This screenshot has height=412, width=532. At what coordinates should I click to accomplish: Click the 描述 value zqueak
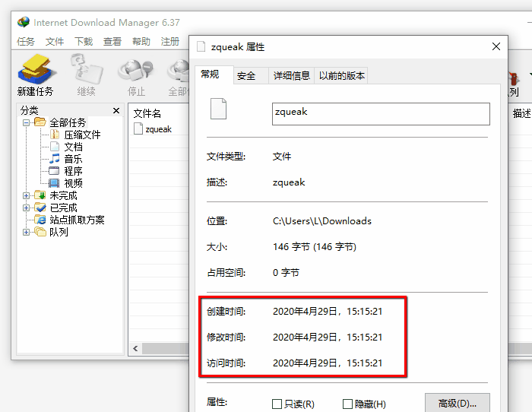tap(289, 182)
